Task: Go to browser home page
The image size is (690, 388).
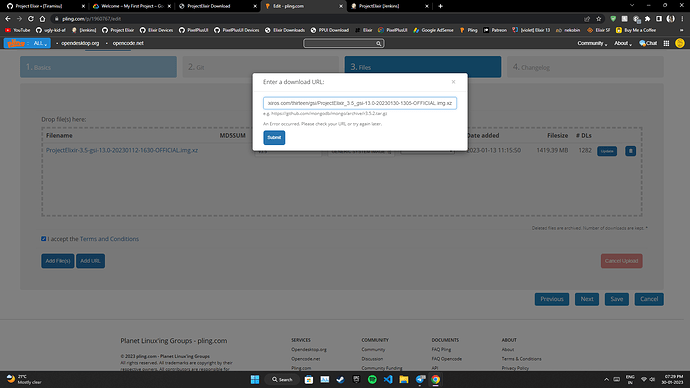Action: pos(42,19)
